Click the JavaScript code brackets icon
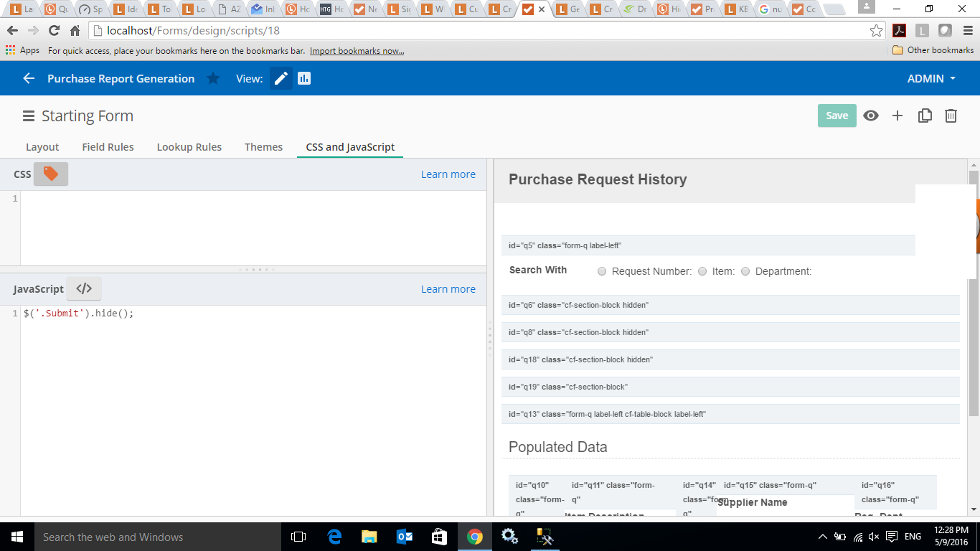Image resolution: width=980 pixels, height=551 pixels. tap(84, 288)
